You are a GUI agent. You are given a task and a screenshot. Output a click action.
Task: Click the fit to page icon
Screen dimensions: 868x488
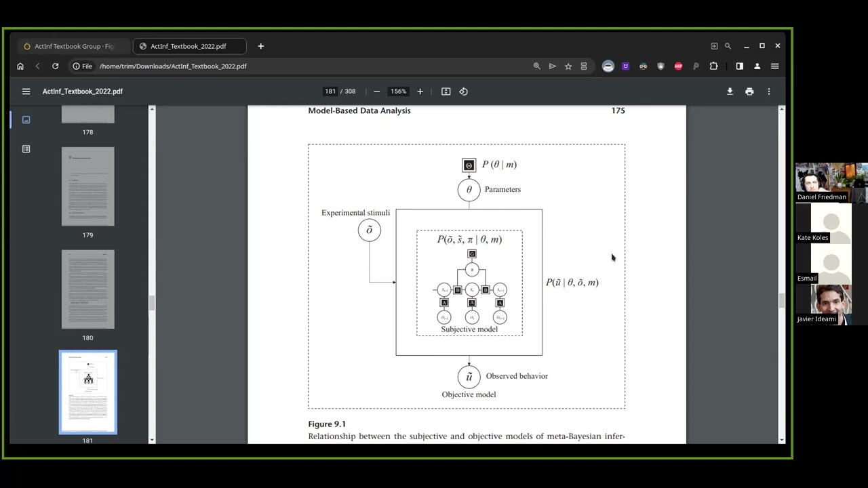446,91
